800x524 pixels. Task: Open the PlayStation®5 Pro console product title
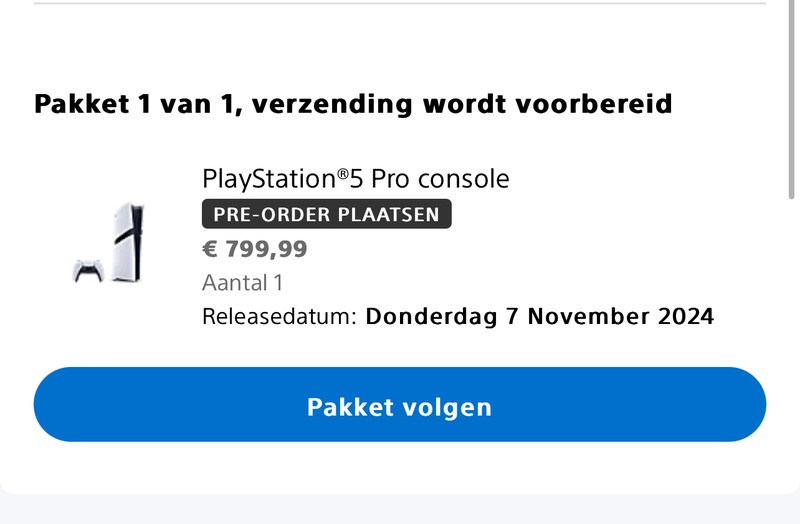(355, 179)
